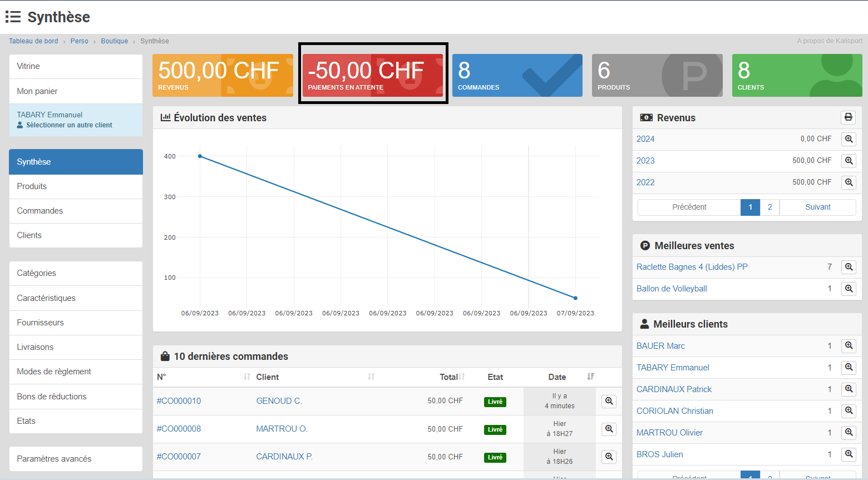This screenshot has width=868, height=480.
Task: Go to Bons de réductions section
Action: (x=52, y=397)
